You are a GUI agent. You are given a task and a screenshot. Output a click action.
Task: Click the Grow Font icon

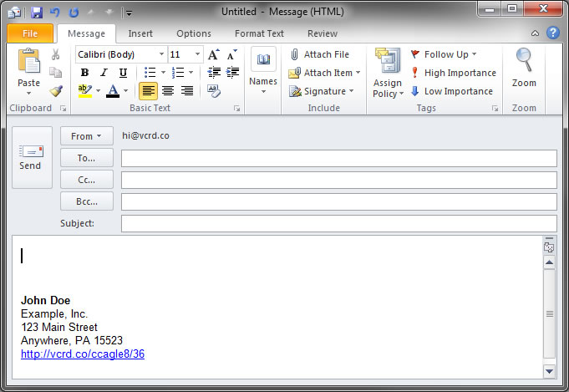pos(214,54)
